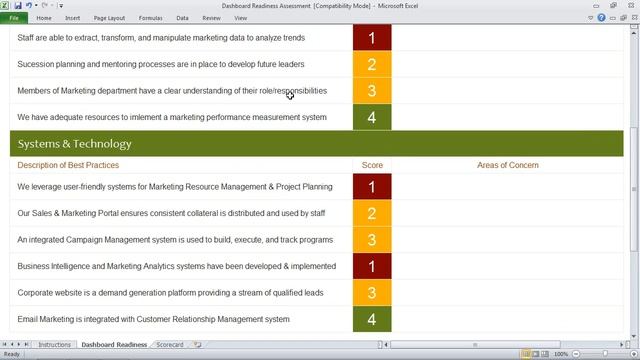The image size is (640, 360).
Task: Select score 3 for role/responsibilities row
Action: [x=372, y=91]
